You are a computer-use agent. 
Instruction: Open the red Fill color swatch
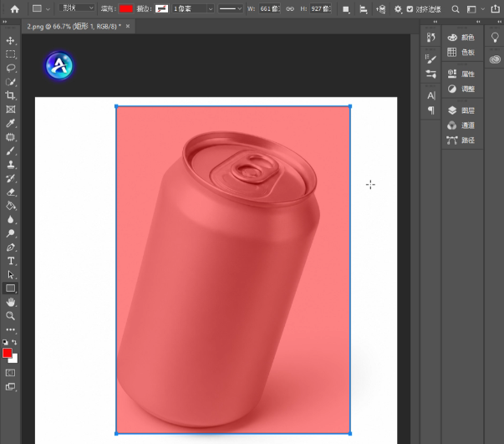(x=126, y=8)
